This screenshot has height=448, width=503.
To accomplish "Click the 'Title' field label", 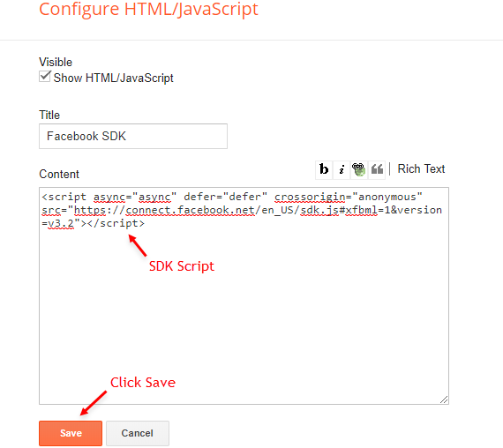I will click(x=49, y=115).
